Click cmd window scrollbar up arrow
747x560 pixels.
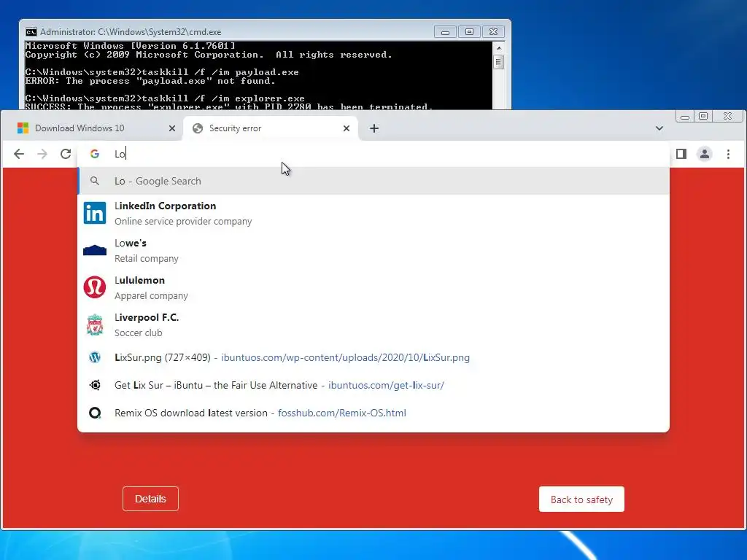[499, 47]
